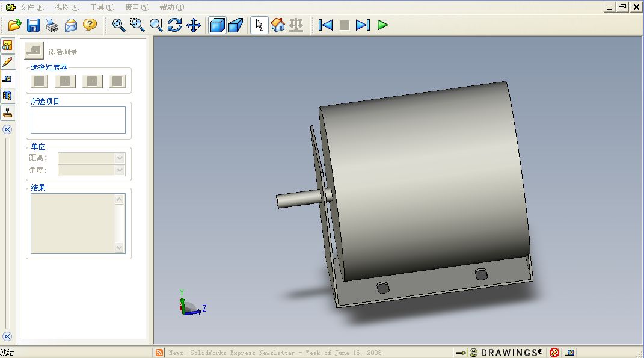Click the XYZ coordinate triad
The height and width of the screenshot is (358, 644).
click(x=192, y=303)
